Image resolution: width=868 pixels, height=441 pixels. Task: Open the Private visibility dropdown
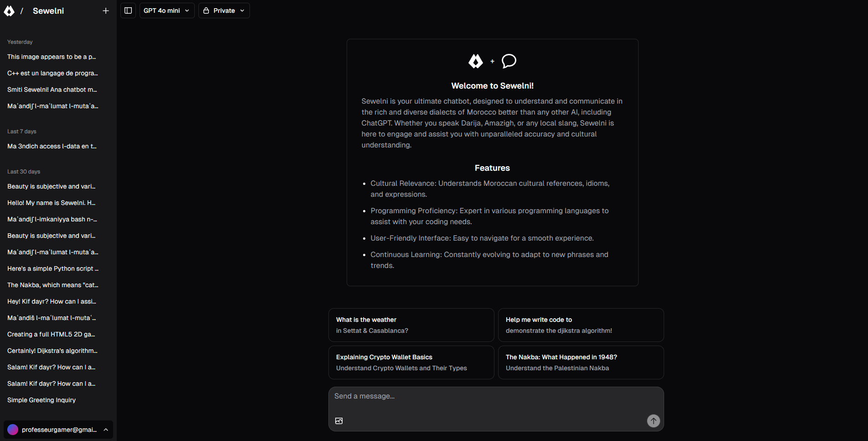tap(224, 10)
